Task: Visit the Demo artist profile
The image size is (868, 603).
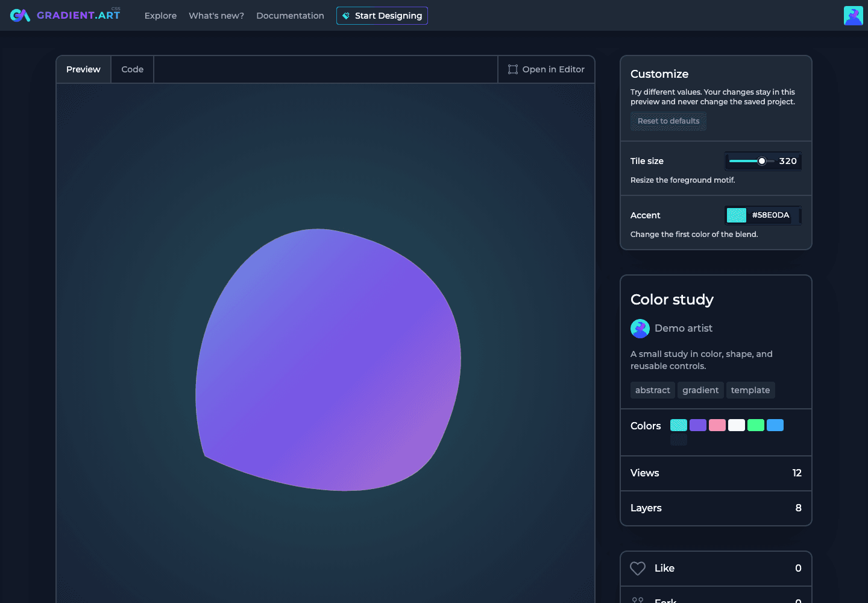Action: pos(684,328)
